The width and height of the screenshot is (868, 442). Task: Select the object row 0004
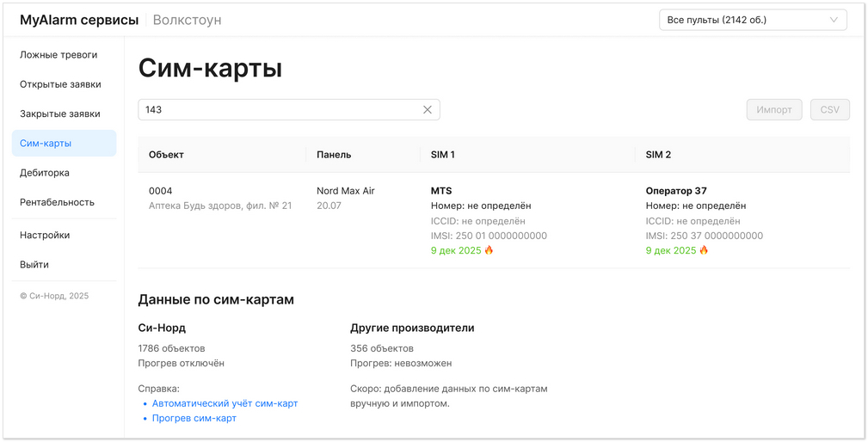(160, 191)
